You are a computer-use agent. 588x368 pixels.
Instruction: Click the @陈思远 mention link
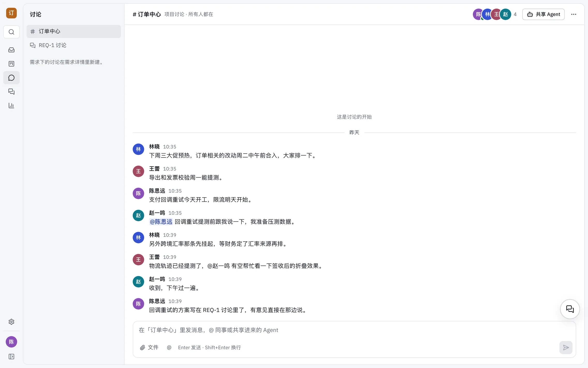click(161, 222)
